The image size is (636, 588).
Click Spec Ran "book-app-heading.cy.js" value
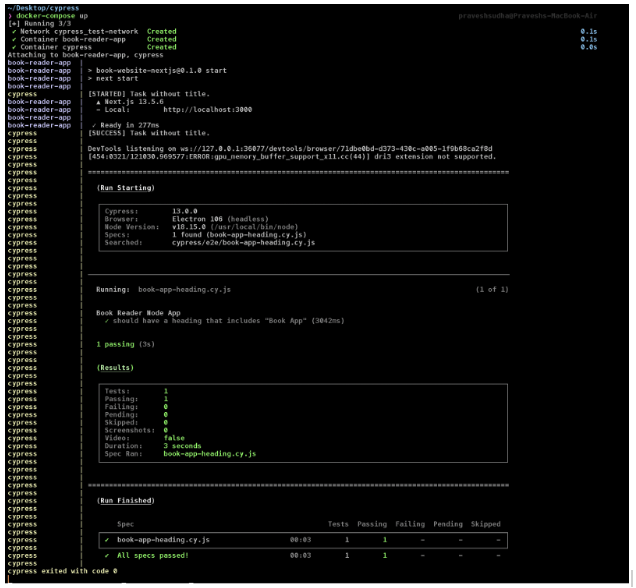[x=210, y=454]
